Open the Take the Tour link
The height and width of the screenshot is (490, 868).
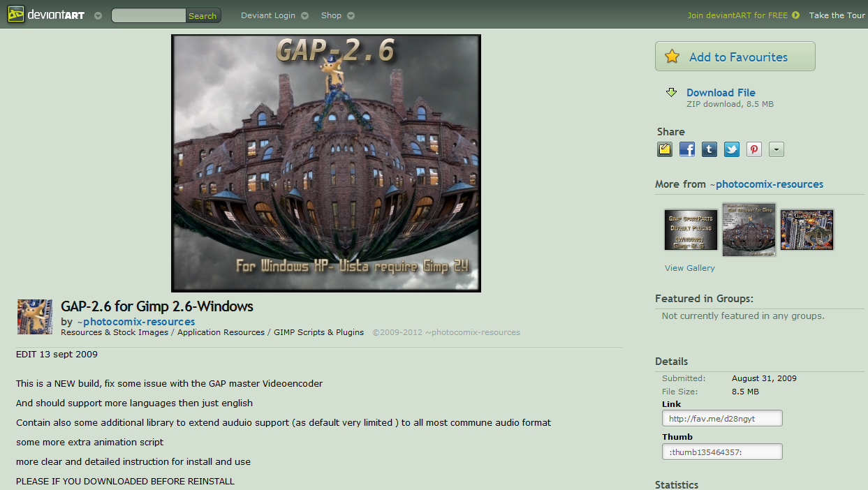click(x=837, y=15)
